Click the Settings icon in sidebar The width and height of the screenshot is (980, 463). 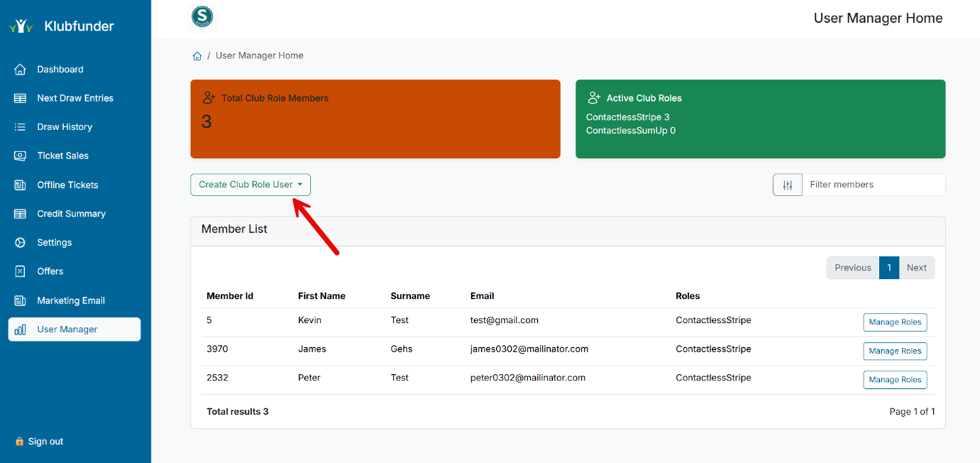[20, 243]
